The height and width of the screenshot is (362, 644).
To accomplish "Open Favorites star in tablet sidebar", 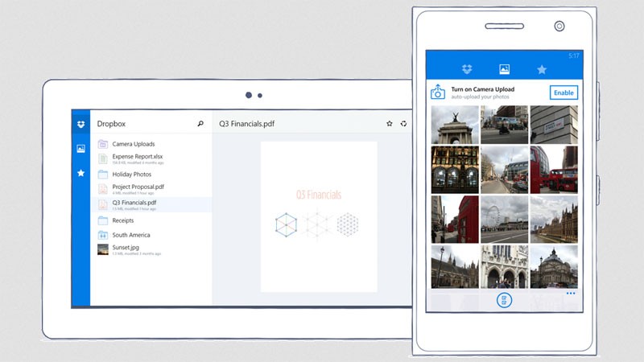I will tap(80, 173).
